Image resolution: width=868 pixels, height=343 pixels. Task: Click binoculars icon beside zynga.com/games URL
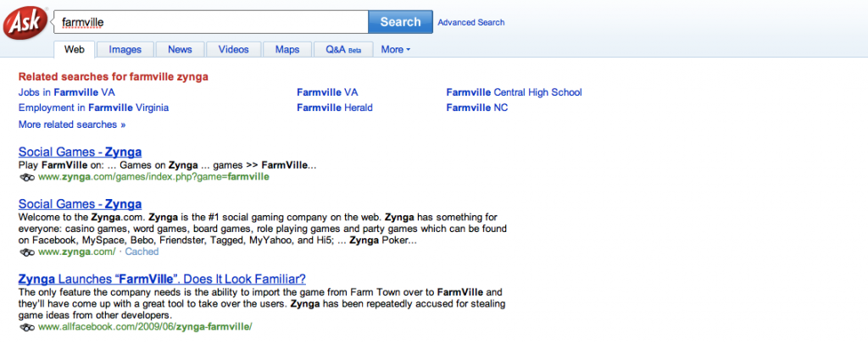27,177
